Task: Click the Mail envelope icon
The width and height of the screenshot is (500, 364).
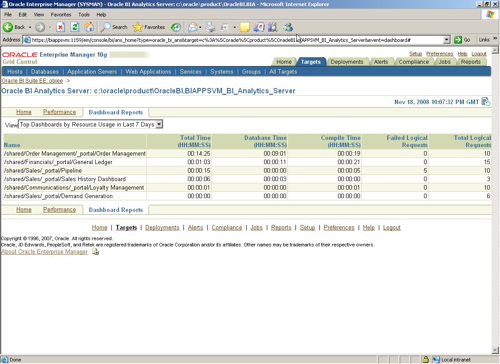Action: (192, 27)
